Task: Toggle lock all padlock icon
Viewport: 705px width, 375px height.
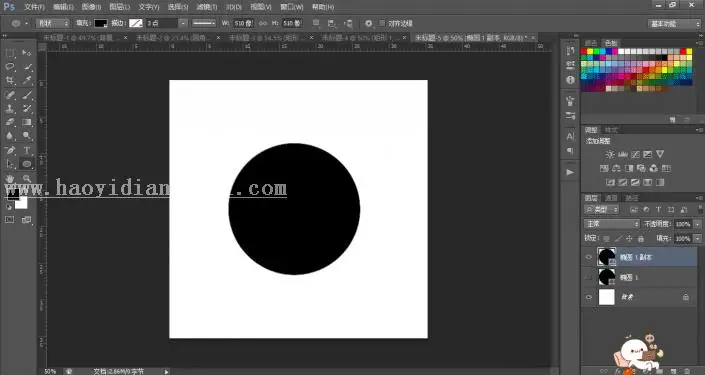Action: 641,239
